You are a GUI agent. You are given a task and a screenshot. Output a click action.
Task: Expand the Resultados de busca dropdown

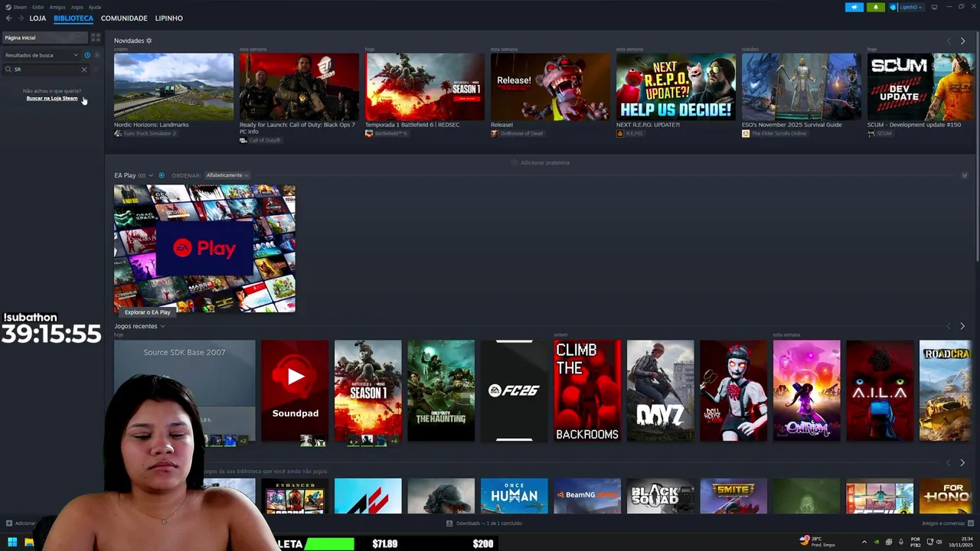[42, 55]
